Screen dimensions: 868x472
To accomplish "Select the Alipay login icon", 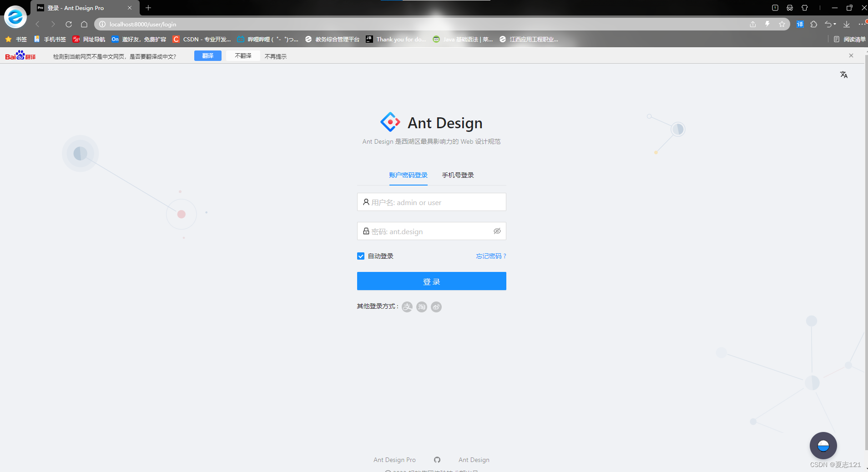I will click(406, 306).
